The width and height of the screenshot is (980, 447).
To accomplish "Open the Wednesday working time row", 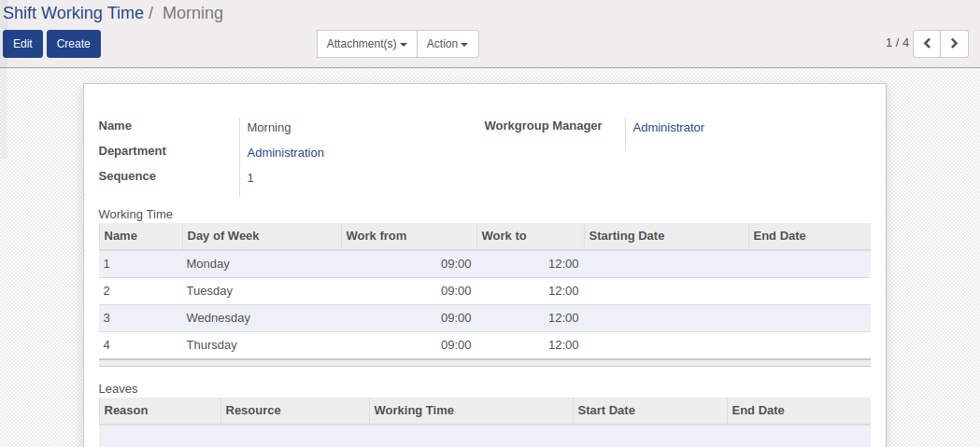I will [x=218, y=318].
